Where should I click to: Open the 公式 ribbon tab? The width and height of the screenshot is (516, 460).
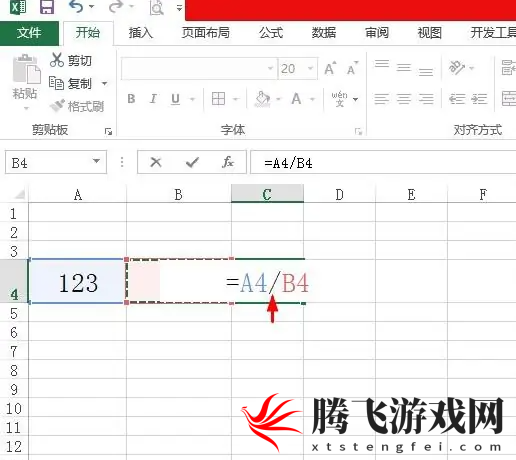point(271,33)
